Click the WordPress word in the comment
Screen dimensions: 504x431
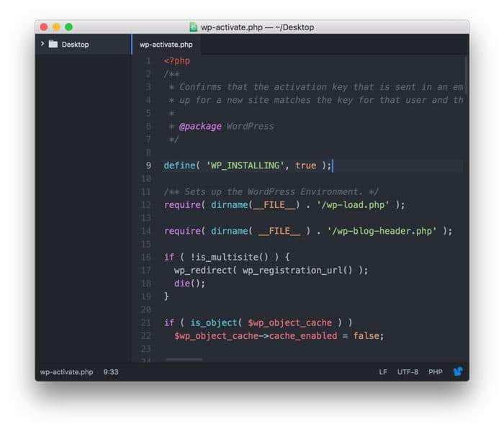(250, 127)
